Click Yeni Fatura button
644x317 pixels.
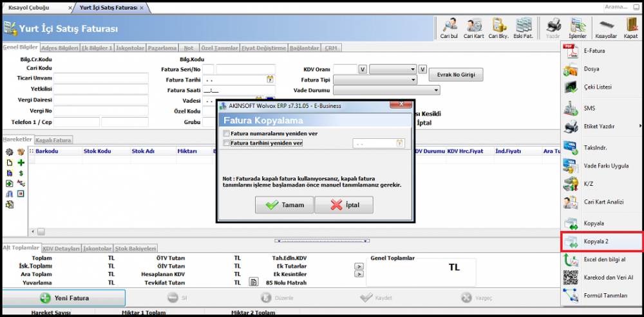(x=64, y=298)
